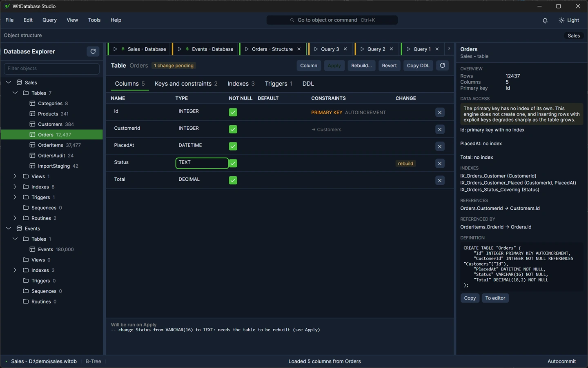588x368 pixels.
Task: Switch to the Indexes tab
Action: pos(241,84)
